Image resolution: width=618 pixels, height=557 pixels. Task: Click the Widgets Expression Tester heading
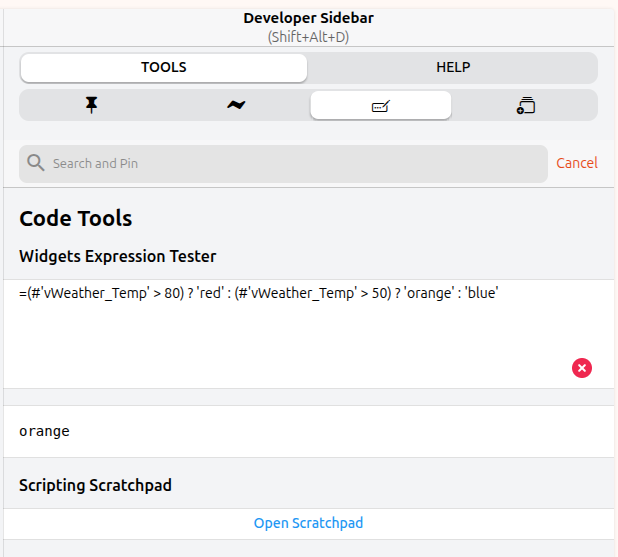(x=117, y=256)
